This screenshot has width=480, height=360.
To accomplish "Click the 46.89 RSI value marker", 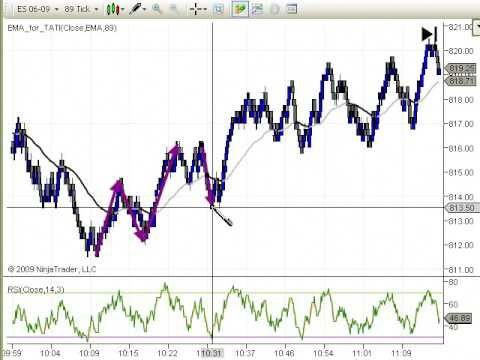I will 459,318.
